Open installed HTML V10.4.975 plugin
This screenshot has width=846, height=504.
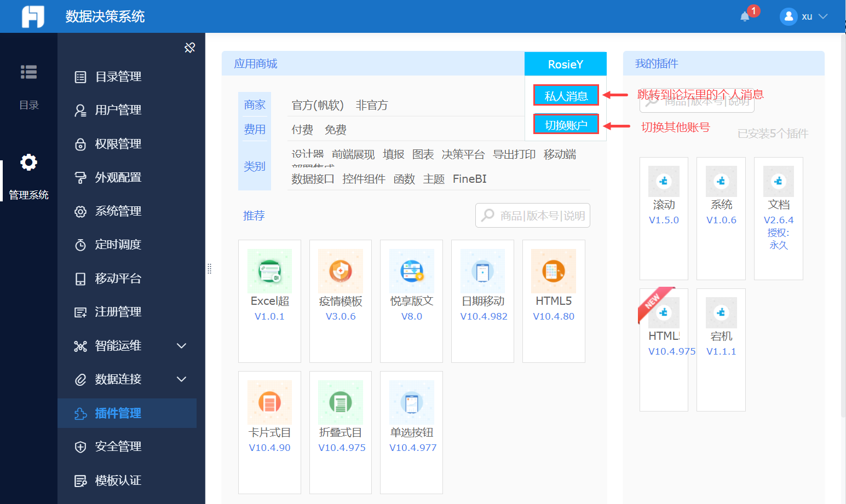[x=664, y=350]
